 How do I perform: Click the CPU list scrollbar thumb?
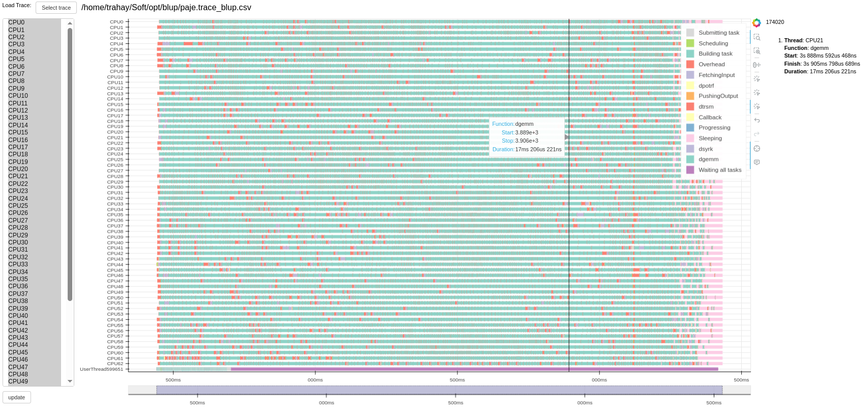pyautogui.click(x=70, y=163)
